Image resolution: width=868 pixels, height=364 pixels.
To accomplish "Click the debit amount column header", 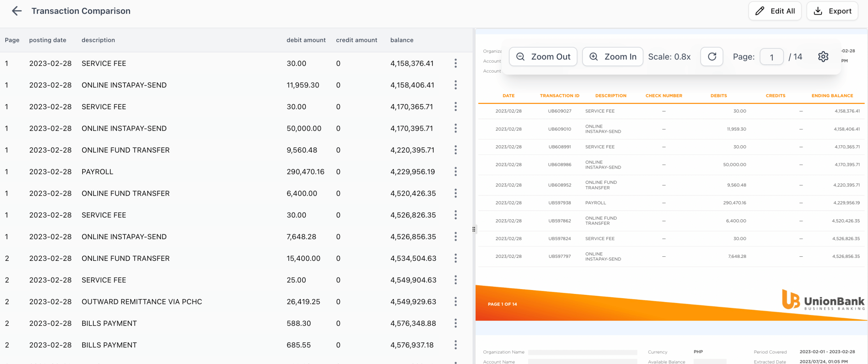I will 306,40.
